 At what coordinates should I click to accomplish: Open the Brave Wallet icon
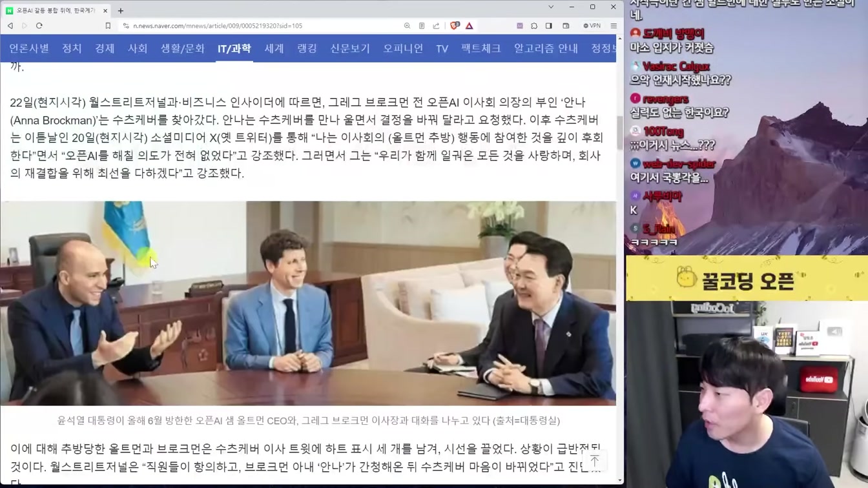(566, 26)
